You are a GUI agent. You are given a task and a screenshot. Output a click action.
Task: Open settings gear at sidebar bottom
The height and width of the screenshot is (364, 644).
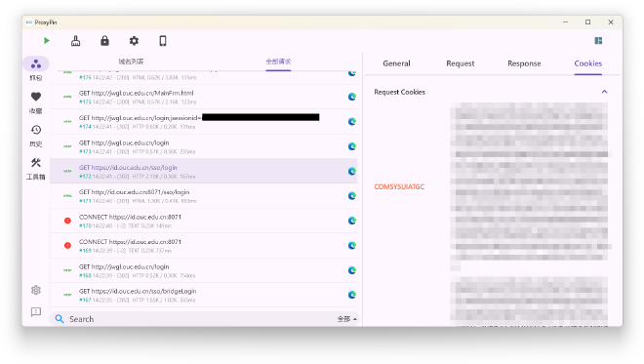(x=36, y=290)
